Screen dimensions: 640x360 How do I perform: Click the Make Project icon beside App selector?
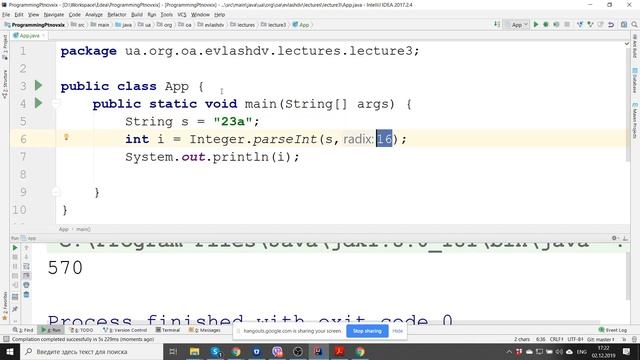497,24
